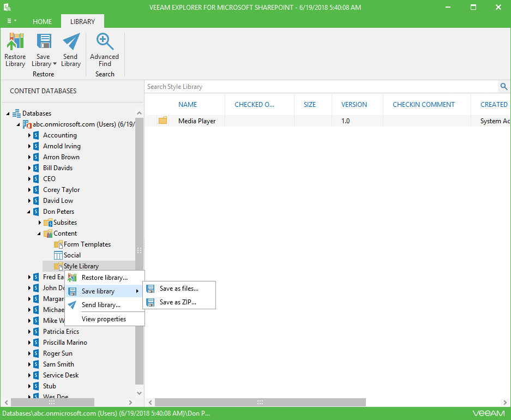
Task: Click the Content node icon
Action: point(48,233)
